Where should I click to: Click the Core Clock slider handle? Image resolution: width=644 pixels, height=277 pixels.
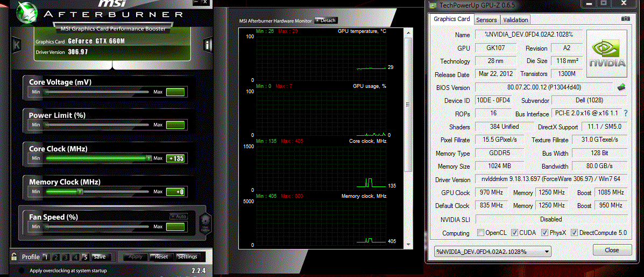[x=148, y=158]
